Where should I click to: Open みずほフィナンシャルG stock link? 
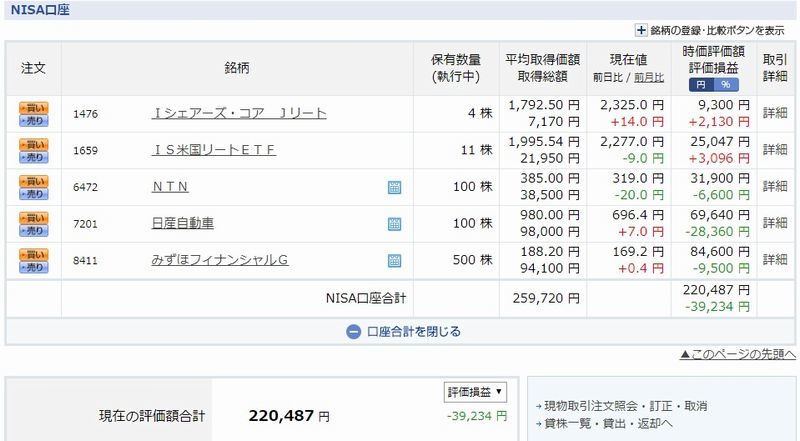coord(220,260)
